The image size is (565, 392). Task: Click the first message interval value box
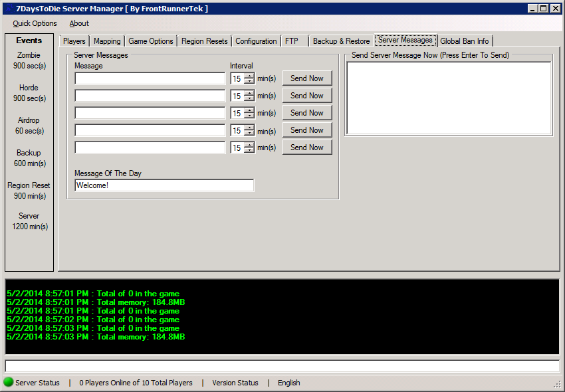point(237,78)
